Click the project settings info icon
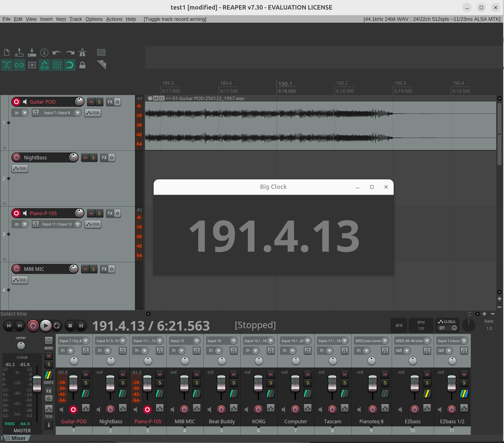The width and height of the screenshot is (504, 443). pyautogui.click(x=44, y=52)
